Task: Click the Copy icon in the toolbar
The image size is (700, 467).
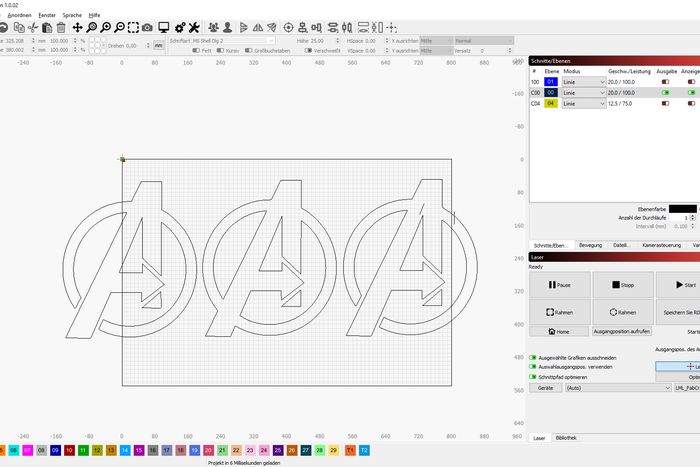Action: [x=19, y=28]
